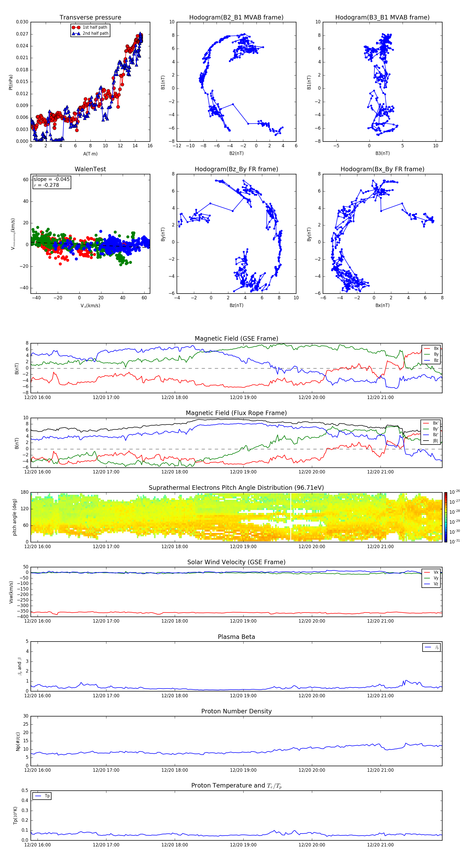Click the 'Plasma Beta' title

pos(236,637)
